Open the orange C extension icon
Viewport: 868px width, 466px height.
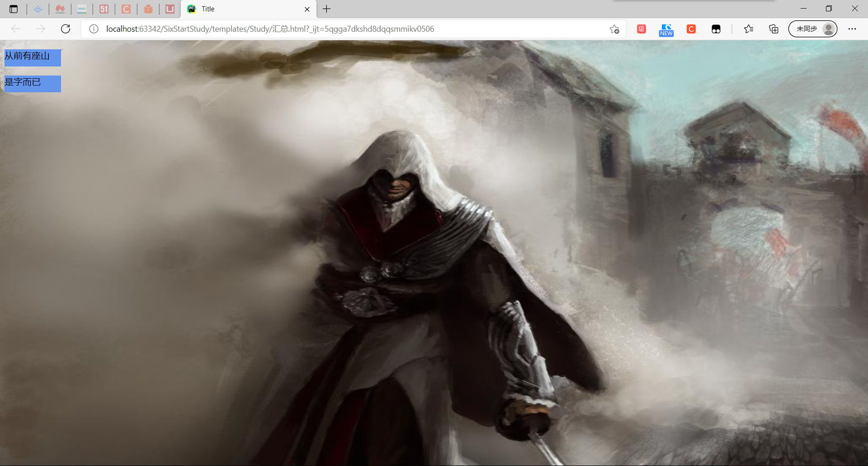(x=691, y=29)
